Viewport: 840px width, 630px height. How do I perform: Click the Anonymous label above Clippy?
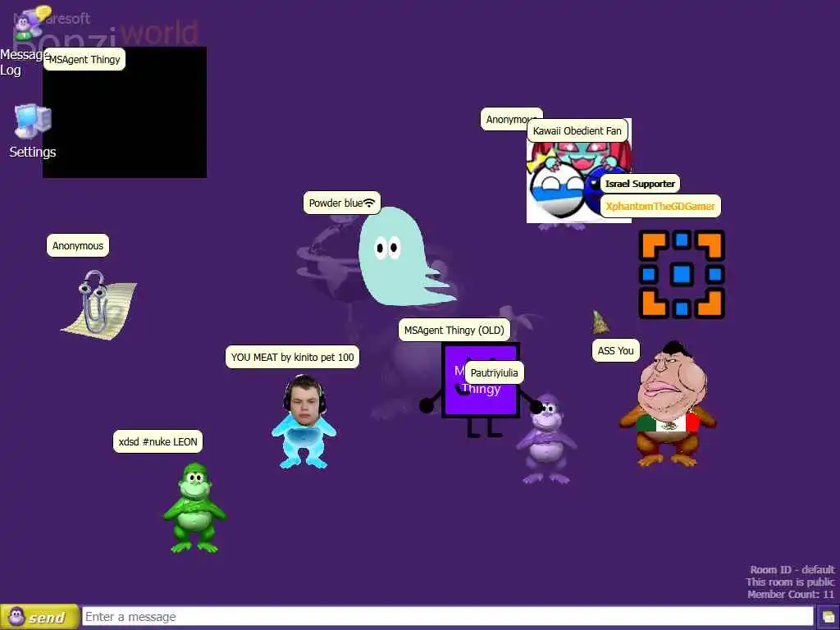pyautogui.click(x=78, y=246)
